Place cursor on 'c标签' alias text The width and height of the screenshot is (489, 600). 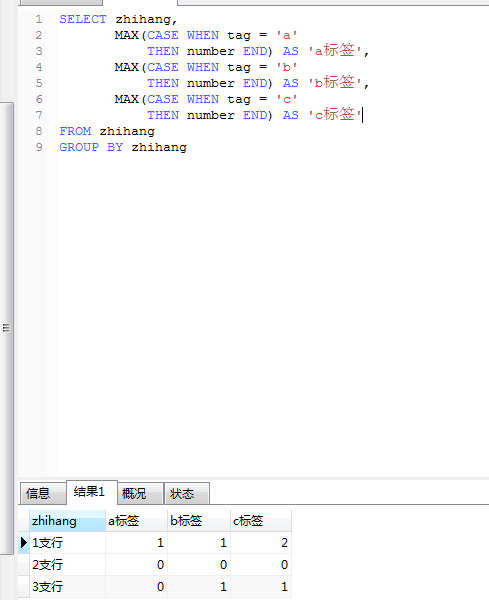pos(335,115)
